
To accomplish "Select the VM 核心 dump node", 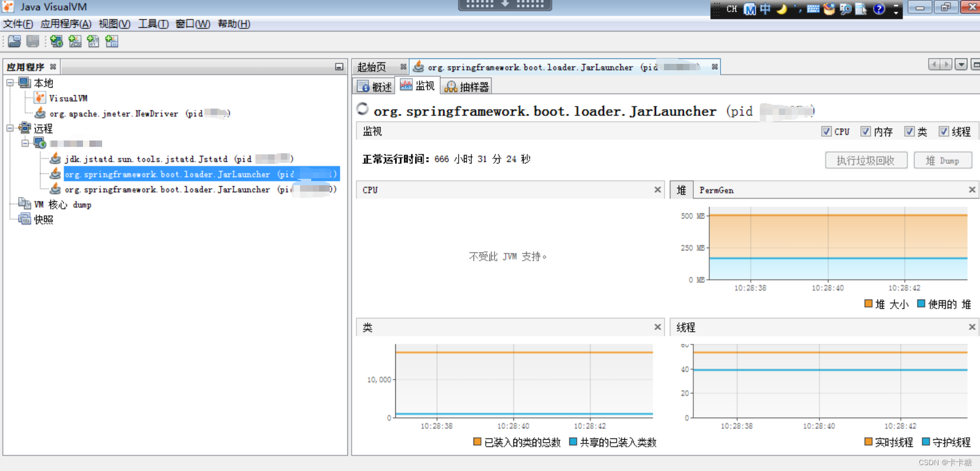I will (x=63, y=205).
